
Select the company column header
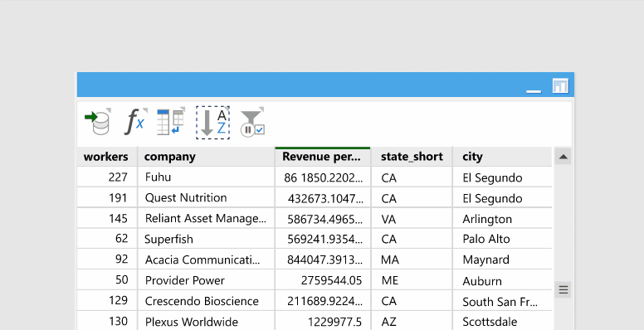(x=206, y=157)
